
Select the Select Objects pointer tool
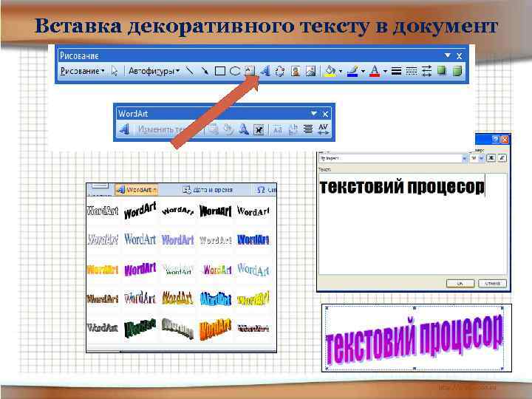coord(115,71)
